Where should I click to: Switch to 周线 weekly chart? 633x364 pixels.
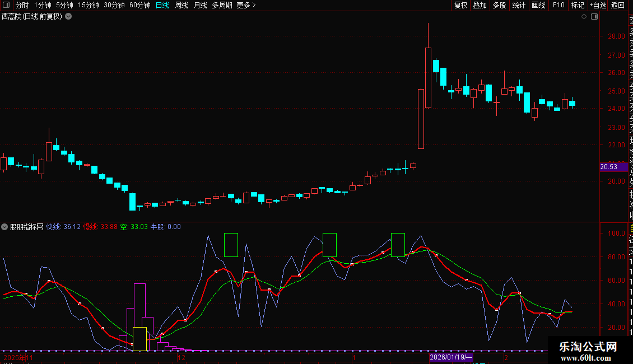(x=181, y=5)
